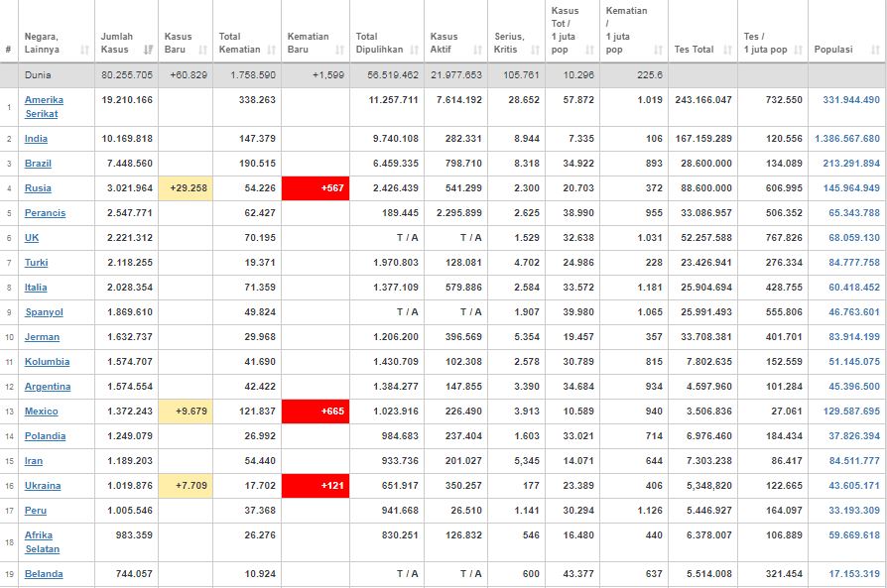Sort by Tes Total column arrows
The image size is (887, 588).
point(728,50)
